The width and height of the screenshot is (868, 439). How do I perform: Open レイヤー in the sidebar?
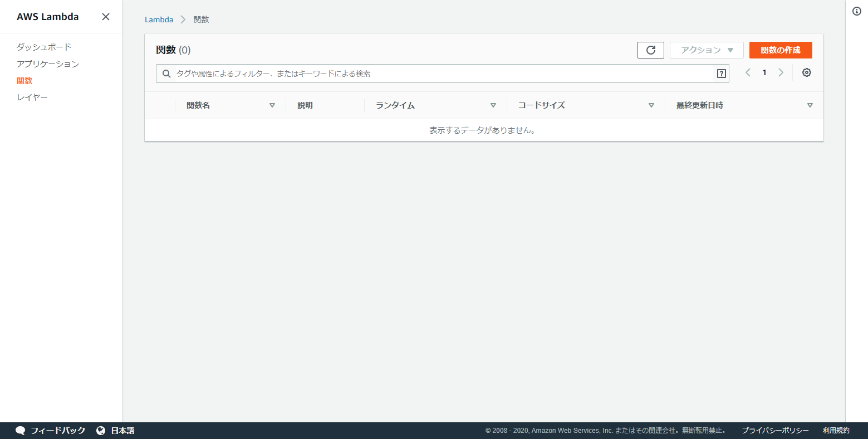pyautogui.click(x=32, y=97)
